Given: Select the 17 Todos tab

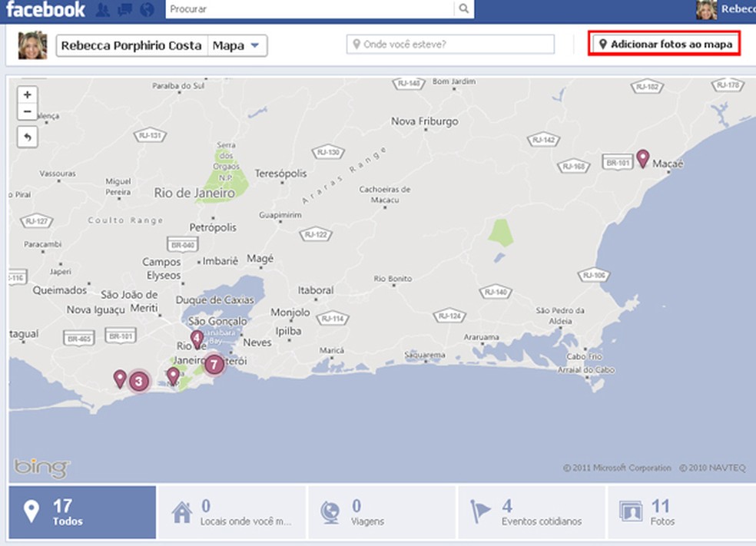Looking at the screenshot, I should 82,512.
